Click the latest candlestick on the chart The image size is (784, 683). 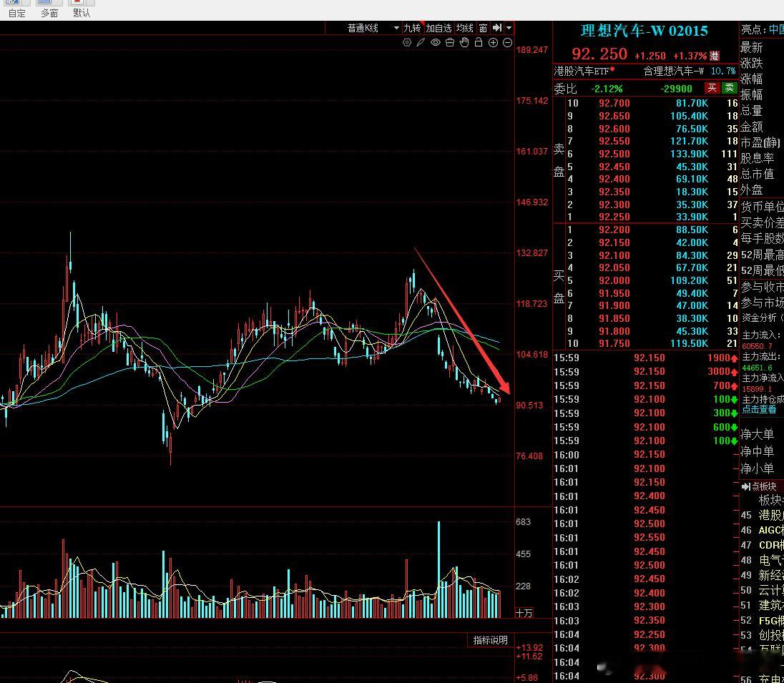click(x=499, y=399)
